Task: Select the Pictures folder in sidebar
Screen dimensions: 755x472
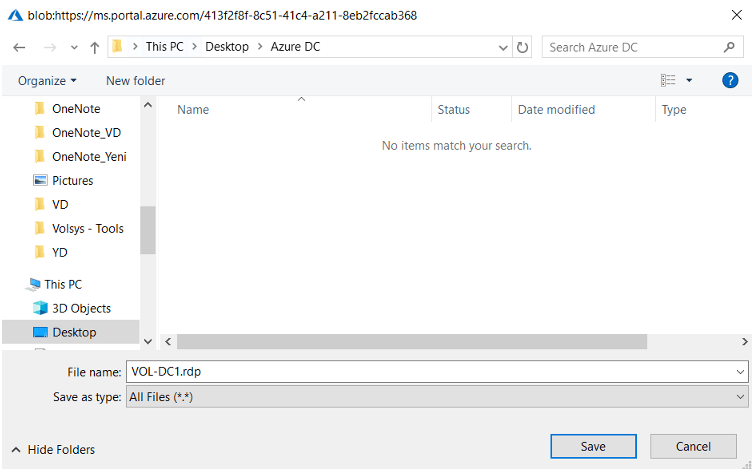Action: point(72,181)
